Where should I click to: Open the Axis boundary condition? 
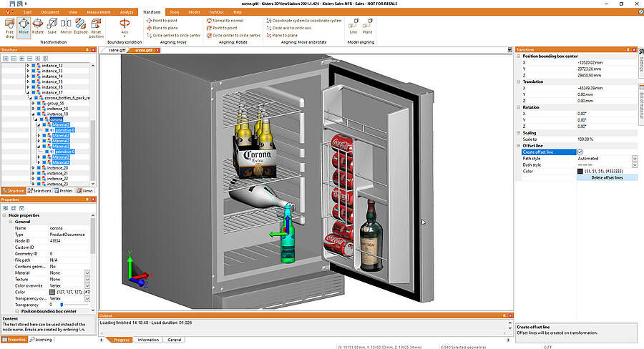(x=125, y=27)
